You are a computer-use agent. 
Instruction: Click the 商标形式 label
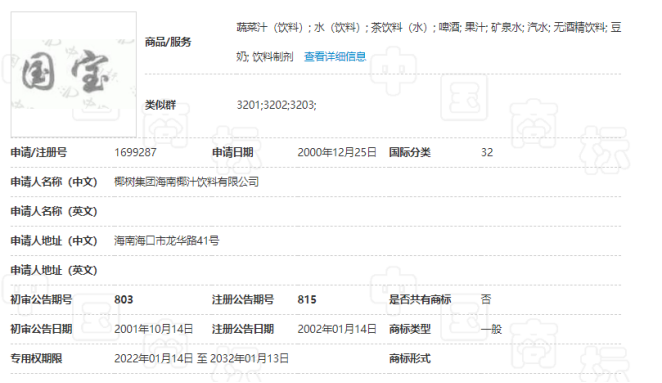tap(410, 359)
